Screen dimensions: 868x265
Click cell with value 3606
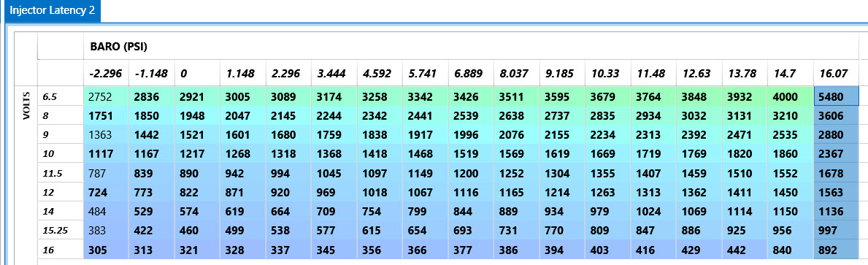click(x=836, y=116)
